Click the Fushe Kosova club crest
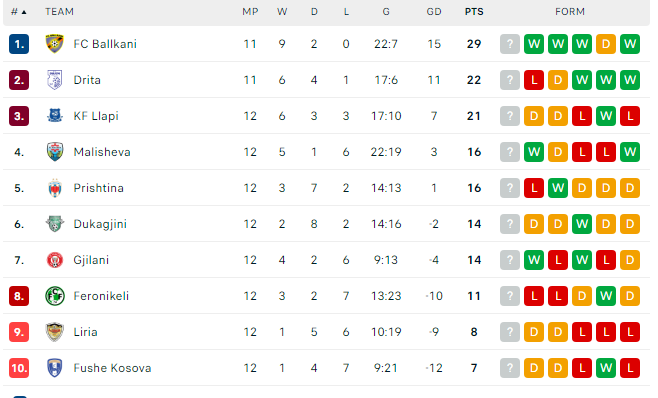 pyautogui.click(x=55, y=368)
